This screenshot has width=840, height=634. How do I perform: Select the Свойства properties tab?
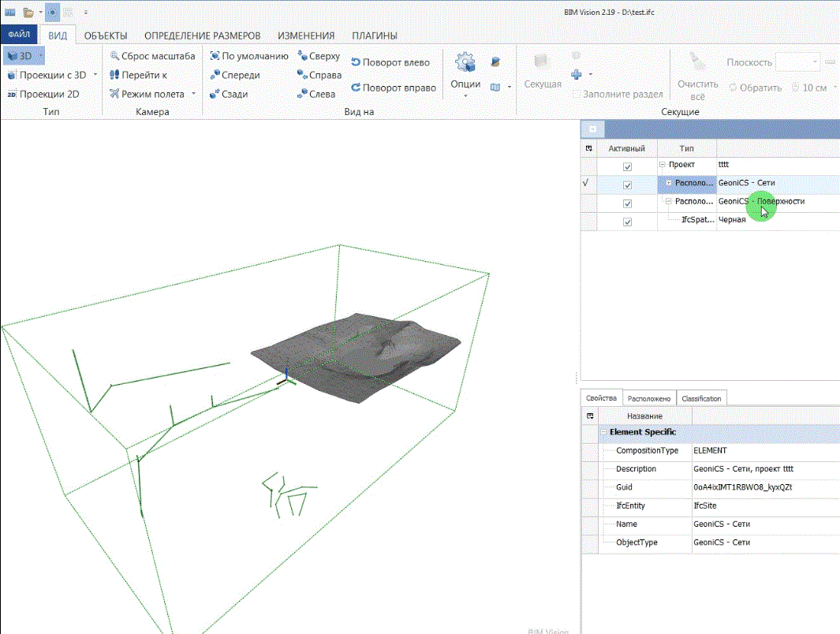pos(601,398)
